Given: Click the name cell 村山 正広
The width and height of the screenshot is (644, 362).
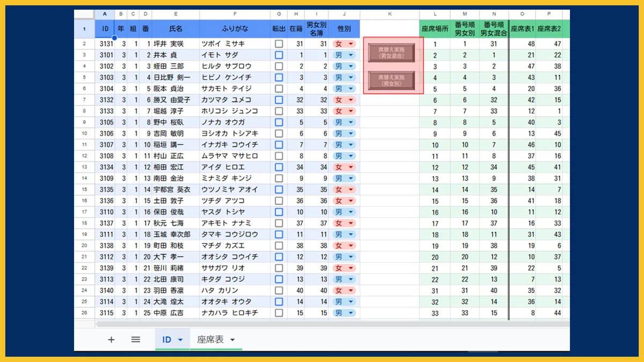Looking at the screenshot, I should (x=175, y=156).
